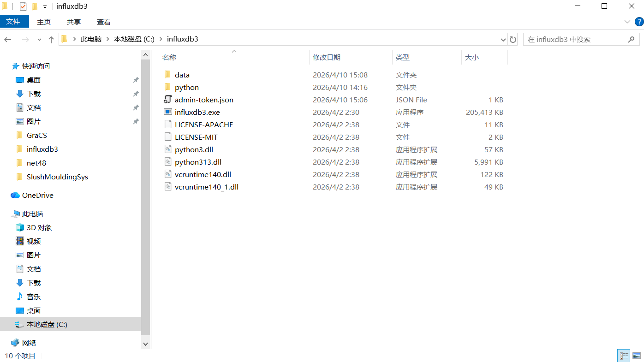Click 此电脑 in the address bar
The height and width of the screenshot is (362, 644).
pos(91,39)
